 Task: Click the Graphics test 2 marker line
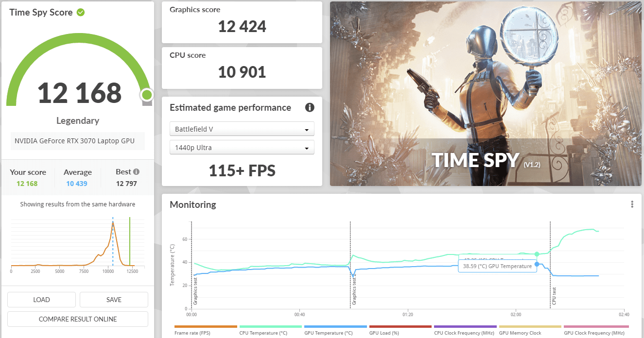(x=350, y=265)
